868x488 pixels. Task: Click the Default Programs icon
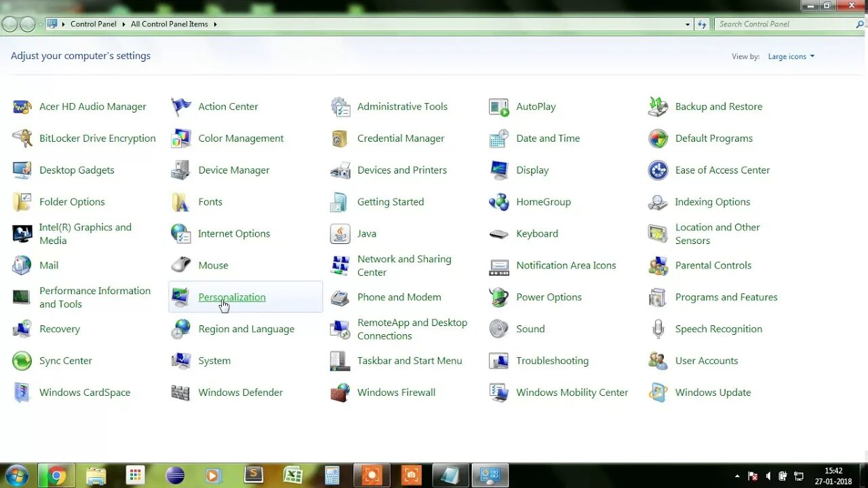[658, 138]
